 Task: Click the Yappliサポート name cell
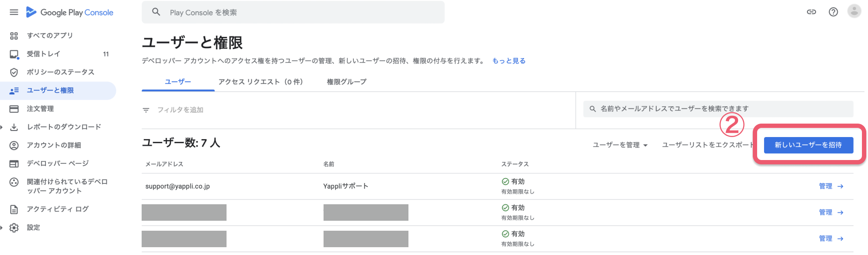coord(346,186)
